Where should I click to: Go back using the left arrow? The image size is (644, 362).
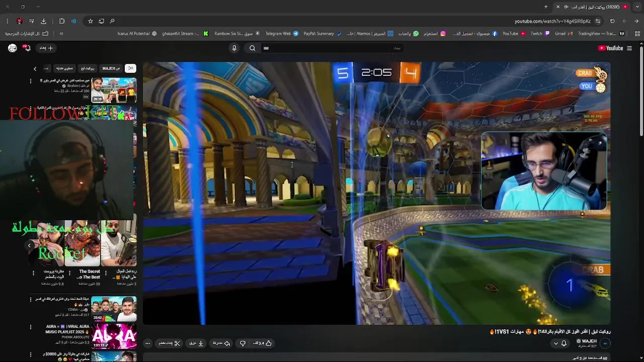coord(624,21)
